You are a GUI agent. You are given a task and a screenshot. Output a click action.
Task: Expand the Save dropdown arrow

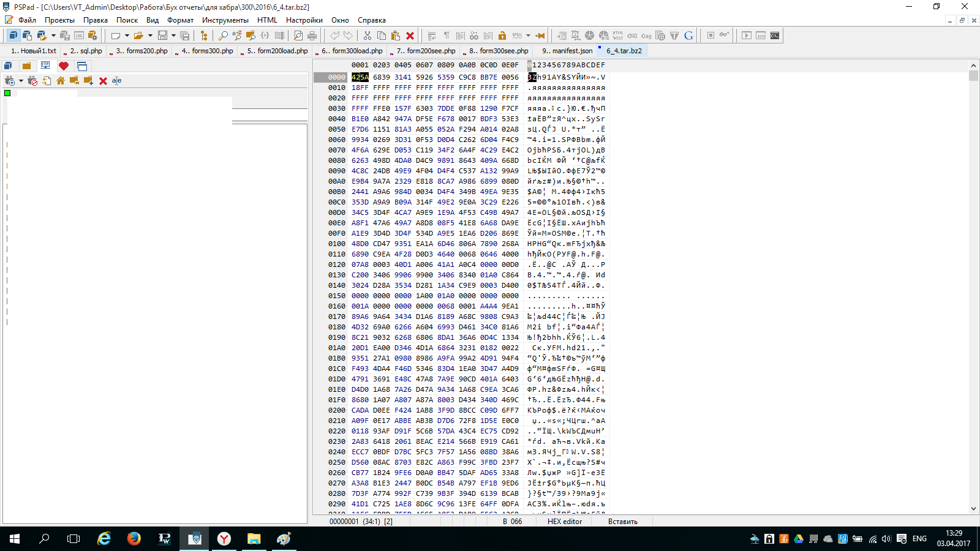click(173, 36)
